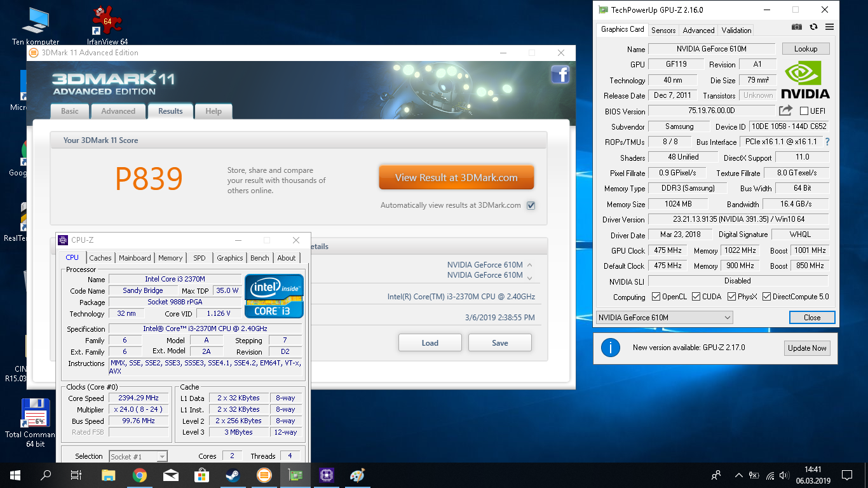868x488 pixels.
Task: Click the Lookup button in GPU-Z
Action: pyautogui.click(x=806, y=49)
